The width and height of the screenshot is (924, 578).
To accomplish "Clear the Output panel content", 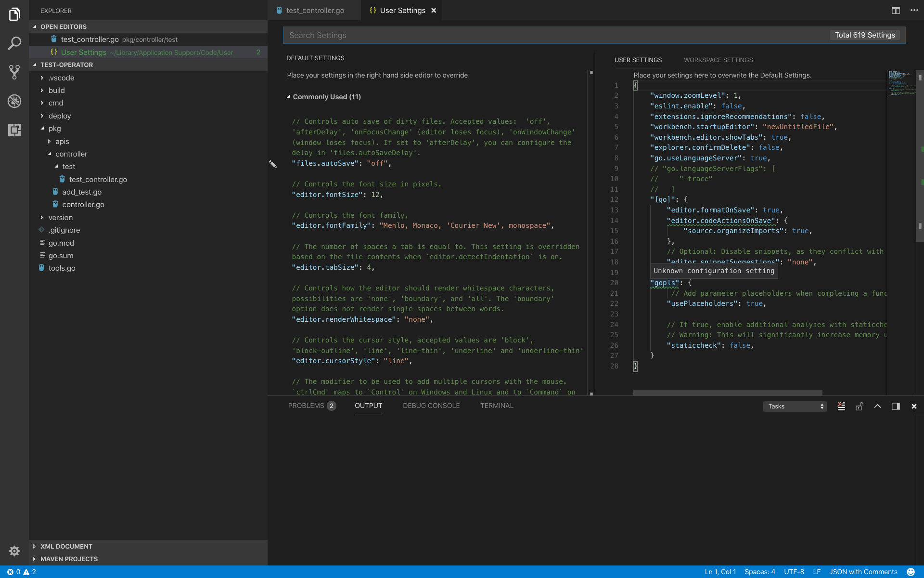I will (841, 406).
